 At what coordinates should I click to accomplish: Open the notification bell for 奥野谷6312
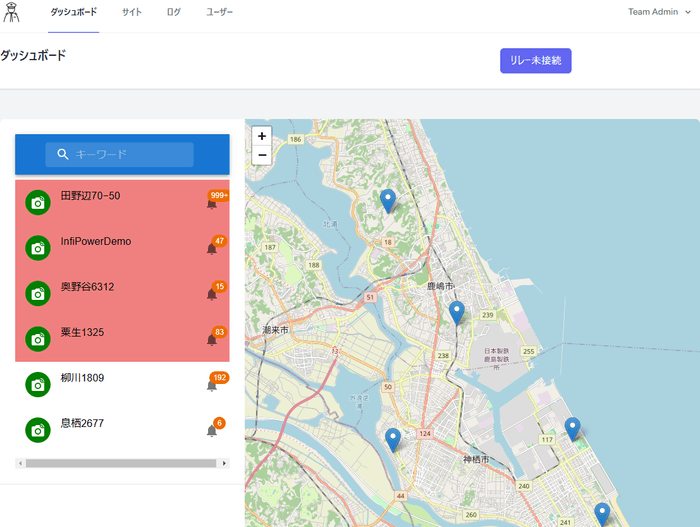(x=212, y=293)
